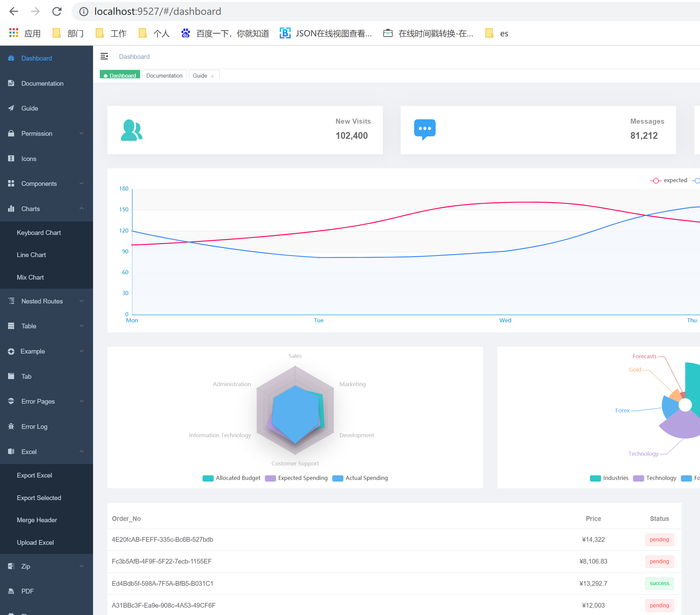Collapse the Excel menu chevron
Screen dimensions: 700x615
tap(82, 452)
